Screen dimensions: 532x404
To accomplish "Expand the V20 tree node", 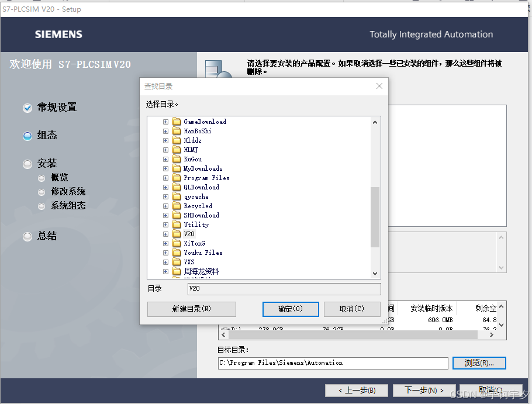I will click(x=165, y=234).
